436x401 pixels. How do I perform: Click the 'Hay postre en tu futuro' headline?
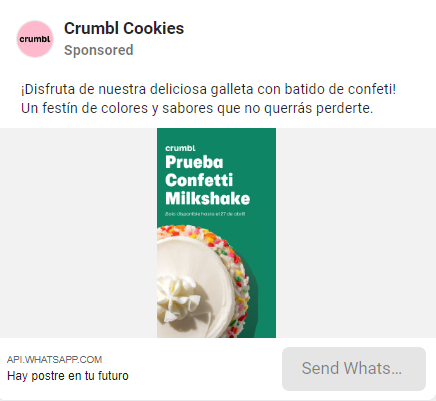68,376
